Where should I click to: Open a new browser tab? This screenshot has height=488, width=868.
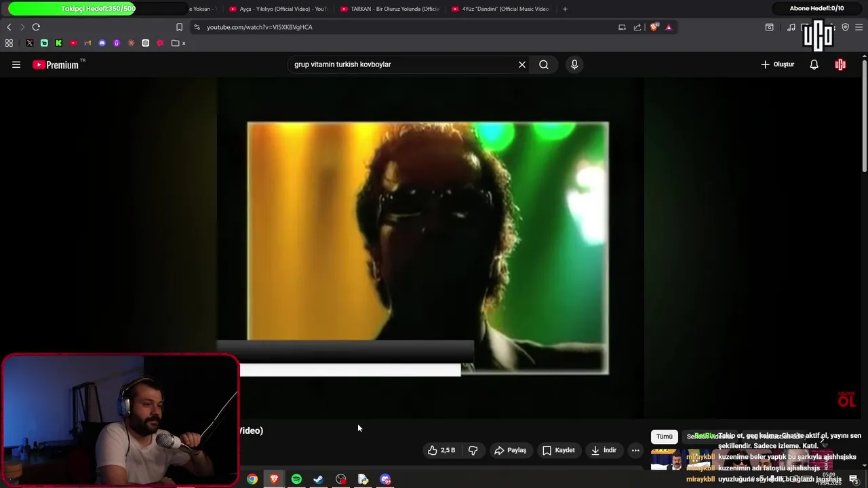coord(565,9)
